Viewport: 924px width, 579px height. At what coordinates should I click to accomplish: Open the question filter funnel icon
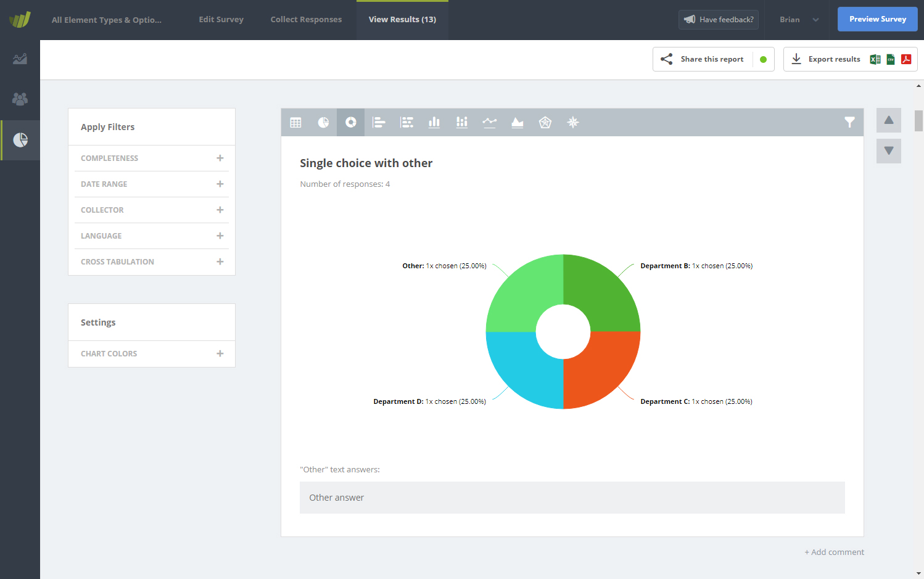point(849,123)
